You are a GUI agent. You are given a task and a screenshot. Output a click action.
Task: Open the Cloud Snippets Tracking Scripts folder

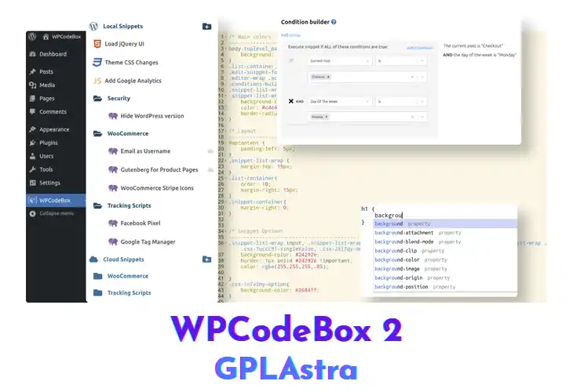pos(129,292)
